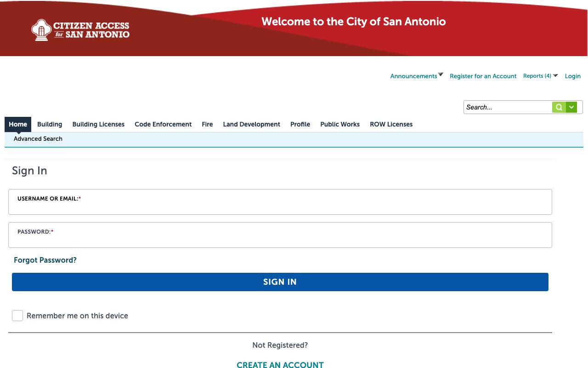Open the search options dropdown arrow

(x=571, y=107)
